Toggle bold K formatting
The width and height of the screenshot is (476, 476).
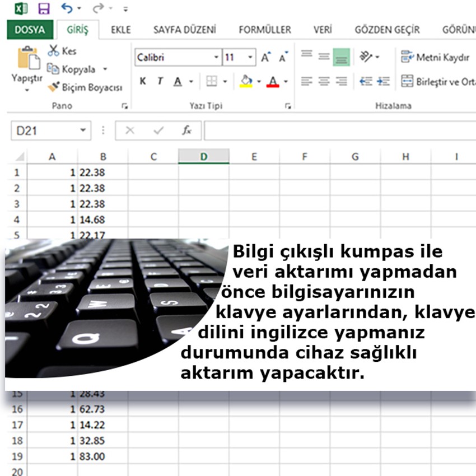[x=143, y=82]
